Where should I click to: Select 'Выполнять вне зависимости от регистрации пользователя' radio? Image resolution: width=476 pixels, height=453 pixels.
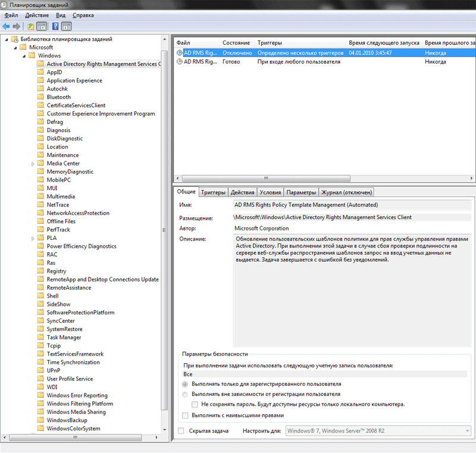pyautogui.click(x=185, y=394)
